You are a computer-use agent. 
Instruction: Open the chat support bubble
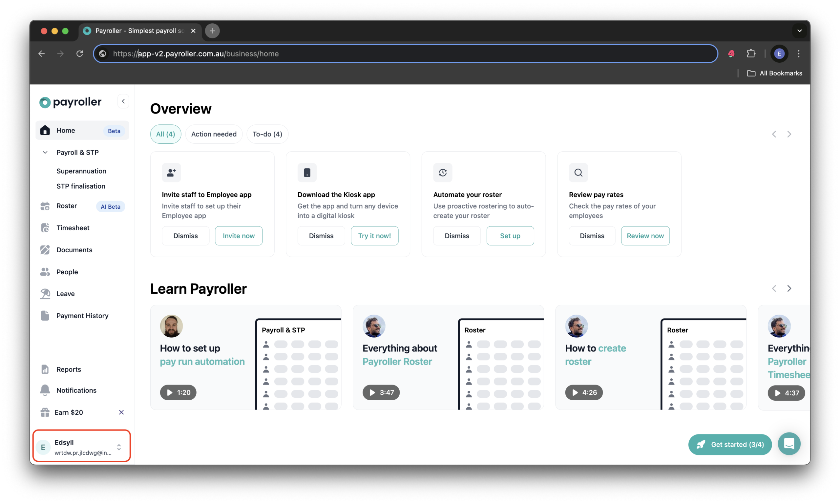click(789, 444)
